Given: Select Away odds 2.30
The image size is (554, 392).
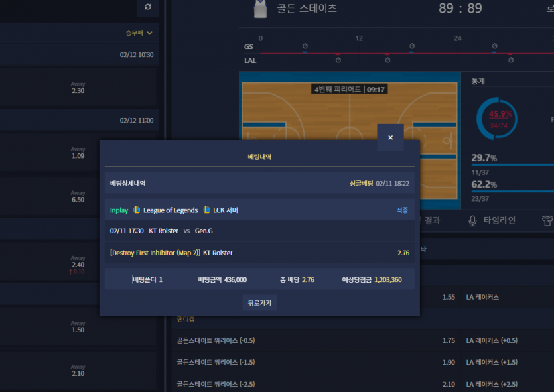Looking at the screenshot, I should click(x=78, y=88).
